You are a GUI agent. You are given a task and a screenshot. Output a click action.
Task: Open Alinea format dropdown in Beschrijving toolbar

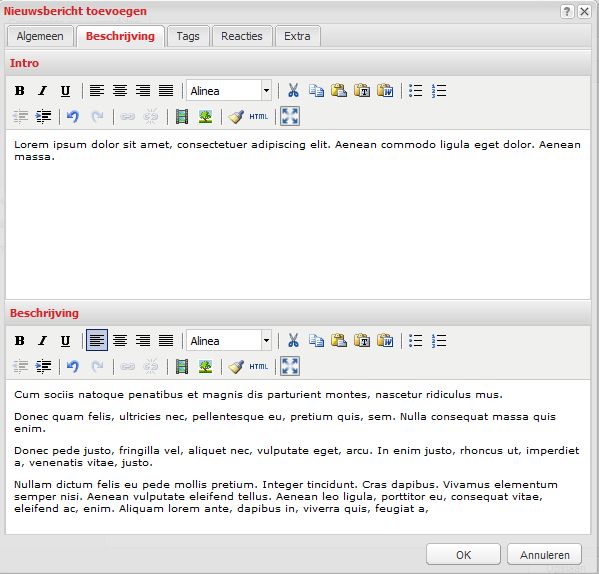[229, 340]
